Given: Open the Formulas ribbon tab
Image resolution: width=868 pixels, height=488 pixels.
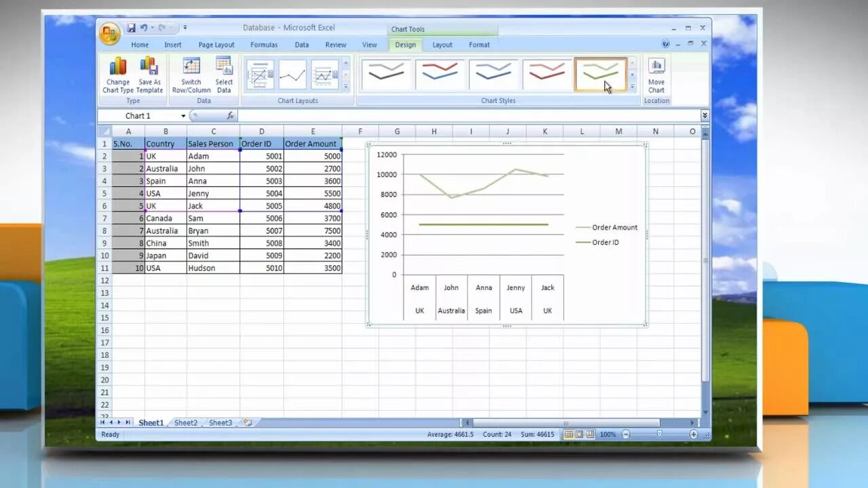Looking at the screenshot, I should (x=264, y=45).
